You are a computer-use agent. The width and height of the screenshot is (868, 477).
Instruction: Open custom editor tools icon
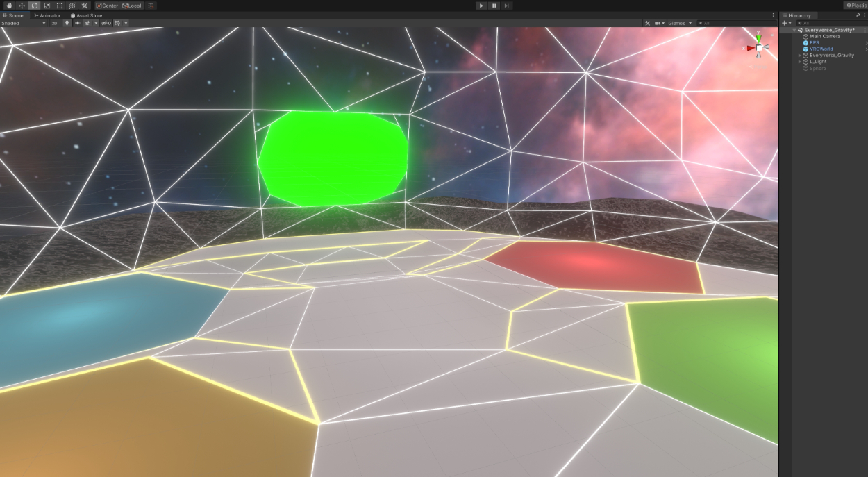[85, 6]
